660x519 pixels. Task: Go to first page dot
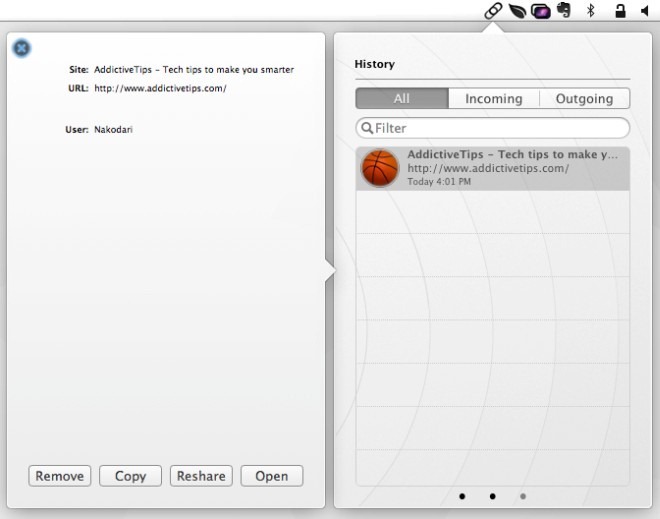(462, 496)
